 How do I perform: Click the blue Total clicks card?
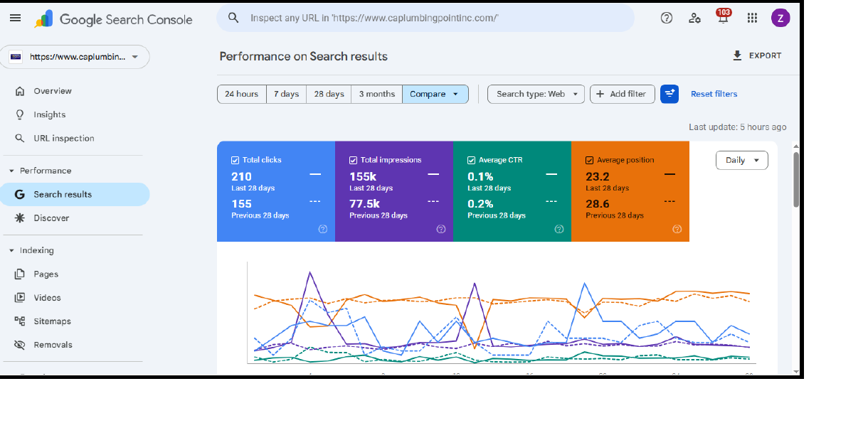pyautogui.click(x=276, y=191)
